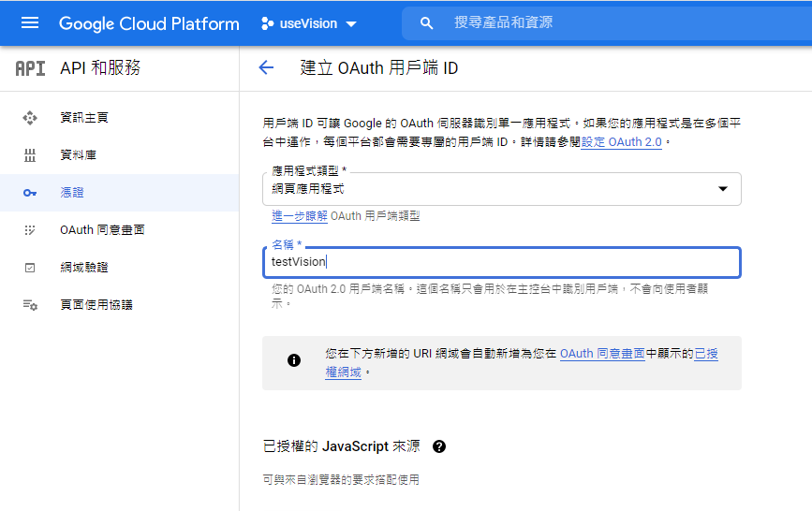Click the info icon in the notice box
812x511 pixels.
(294, 360)
